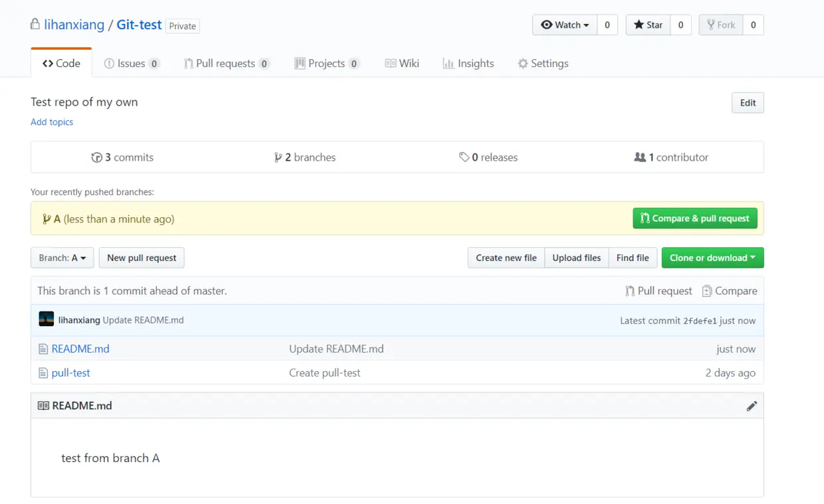The height and width of the screenshot is (504, 824).
Task: Open the Branch: A selector dropdown
Action: coord(62,258)
